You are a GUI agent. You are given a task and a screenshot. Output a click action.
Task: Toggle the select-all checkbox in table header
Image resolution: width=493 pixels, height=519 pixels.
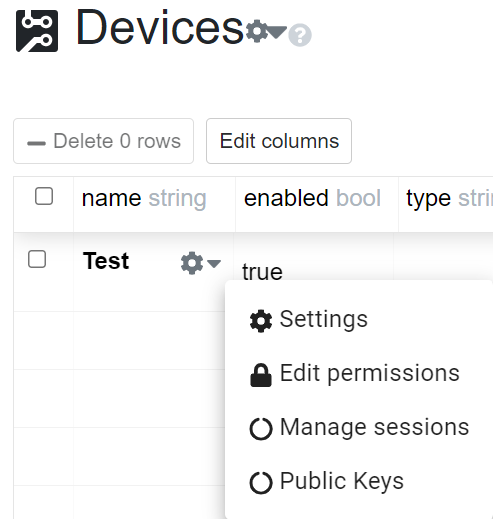point(44,196)
